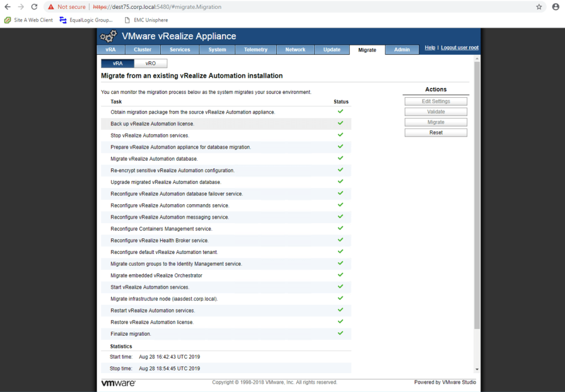Click the Help link
The image size is (565, 392).
pyautogui.click(x=430, y=48)
